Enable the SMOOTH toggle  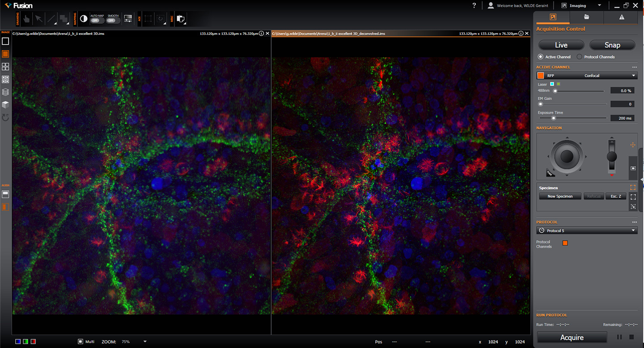coord(112,20)
